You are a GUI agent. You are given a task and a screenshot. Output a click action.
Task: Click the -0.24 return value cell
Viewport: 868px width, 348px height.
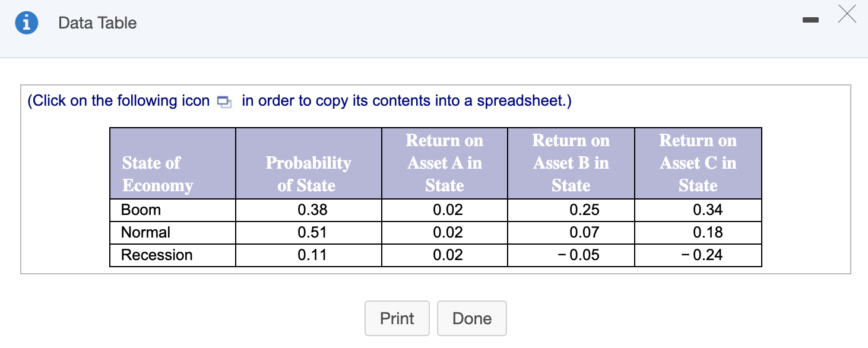click(698, 255)
